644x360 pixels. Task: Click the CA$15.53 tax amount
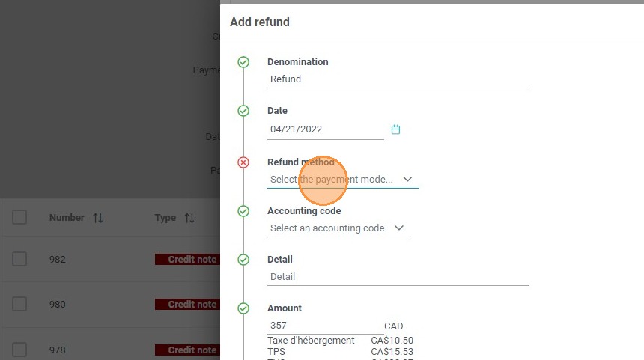click(x=392, y=351)
